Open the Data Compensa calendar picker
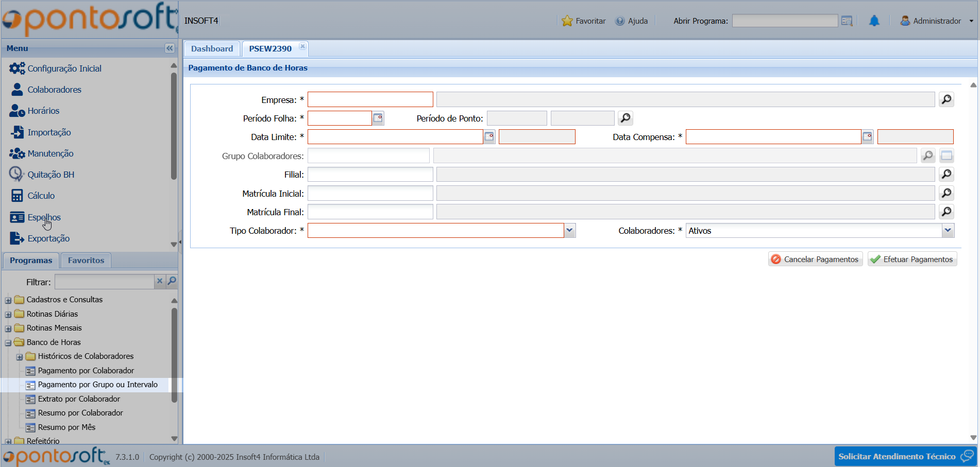980x467 pixels. 867,137
